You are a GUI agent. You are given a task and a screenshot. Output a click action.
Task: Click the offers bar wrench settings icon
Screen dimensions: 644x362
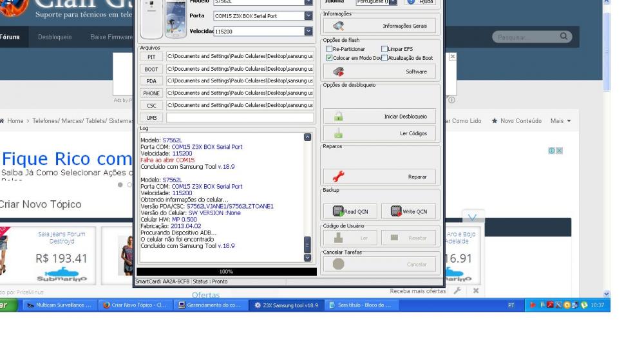pos(457,291)
